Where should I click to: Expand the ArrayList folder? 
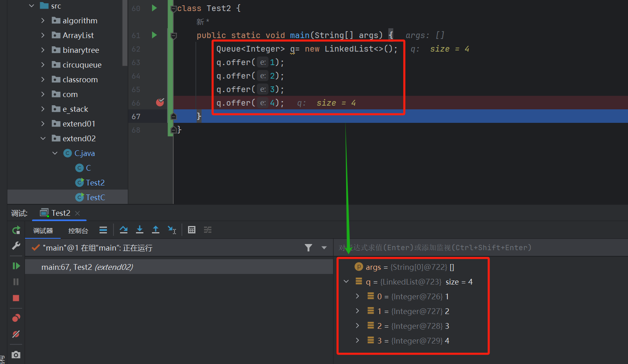[43, 35]
